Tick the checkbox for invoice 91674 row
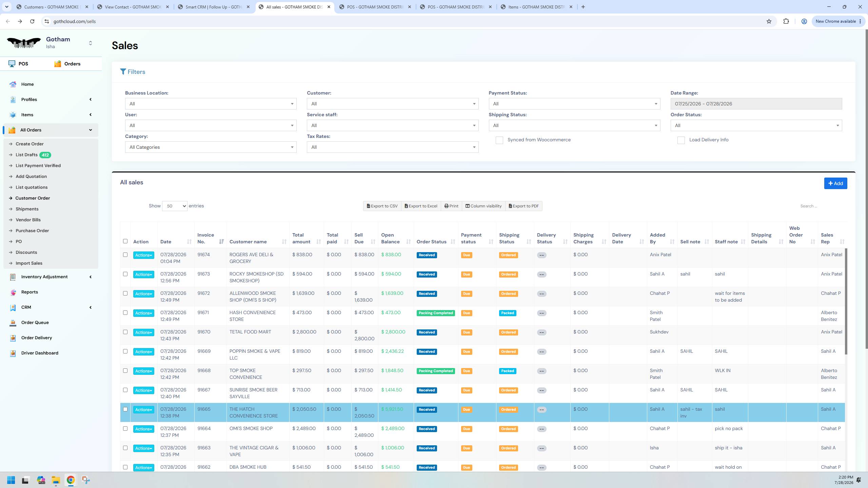Viewport: 868px width, 488px height. 125,255
